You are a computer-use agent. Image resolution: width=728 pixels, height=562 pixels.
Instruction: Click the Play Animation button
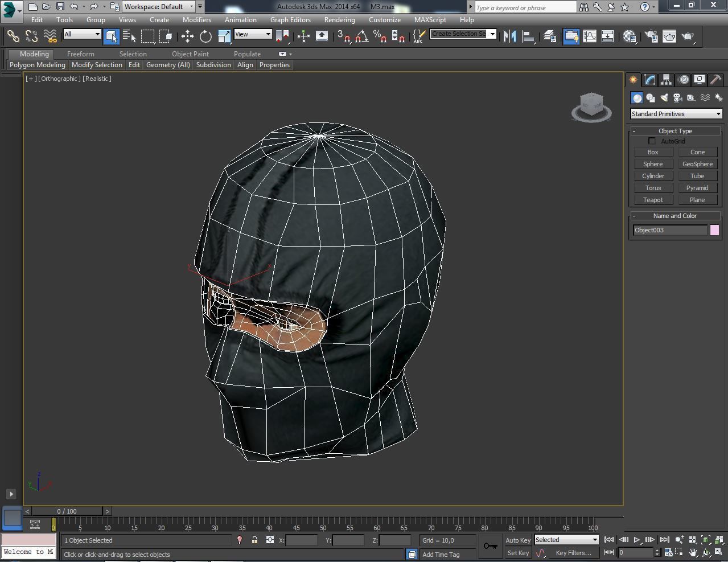point(636,540)
